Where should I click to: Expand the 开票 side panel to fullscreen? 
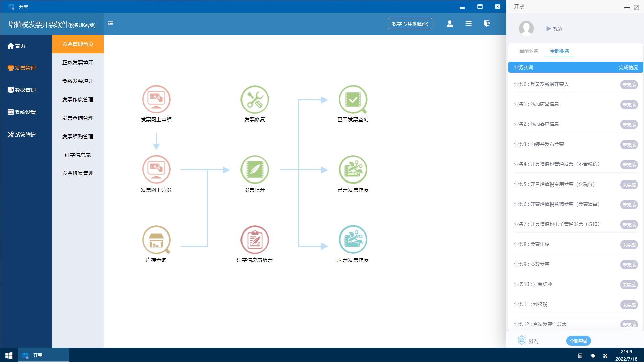pos(636,7)
